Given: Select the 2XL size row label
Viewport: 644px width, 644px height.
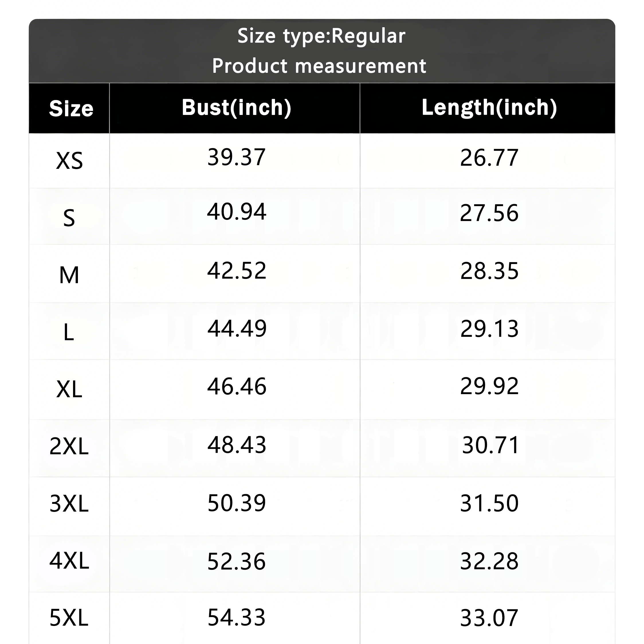Looking at the screenshot, I should click(69, 447).
